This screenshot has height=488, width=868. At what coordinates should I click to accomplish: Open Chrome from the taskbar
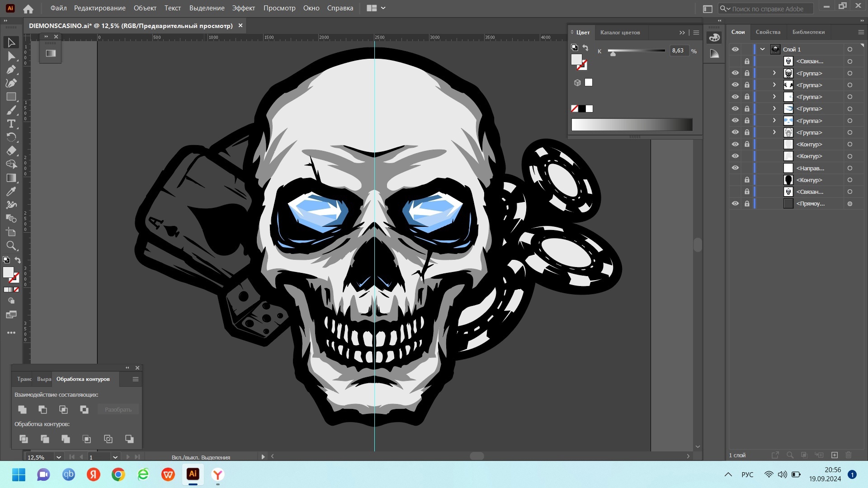[118, 474]
